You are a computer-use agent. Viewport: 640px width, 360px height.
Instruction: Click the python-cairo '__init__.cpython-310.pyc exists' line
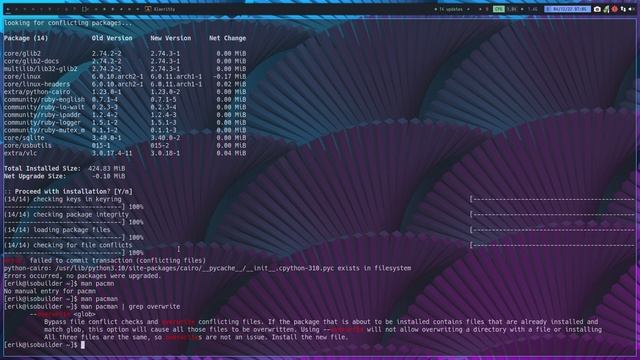click(207, 268)
